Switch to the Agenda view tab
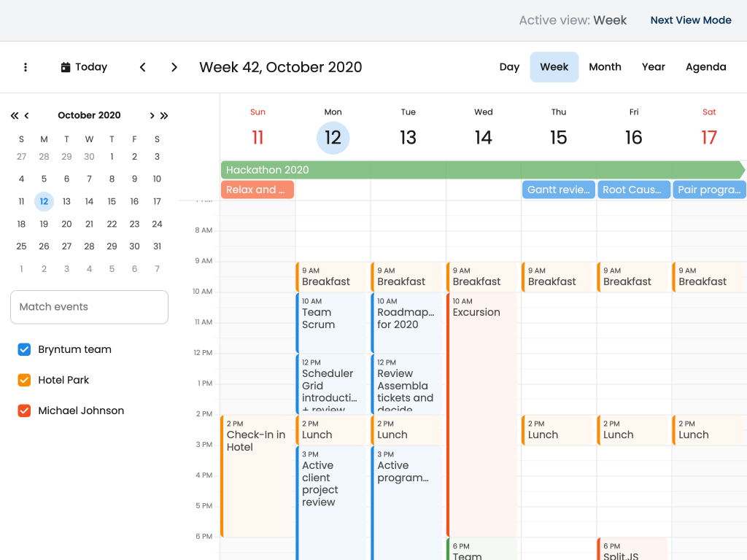747x560 pixels. (x=705, y=67)
